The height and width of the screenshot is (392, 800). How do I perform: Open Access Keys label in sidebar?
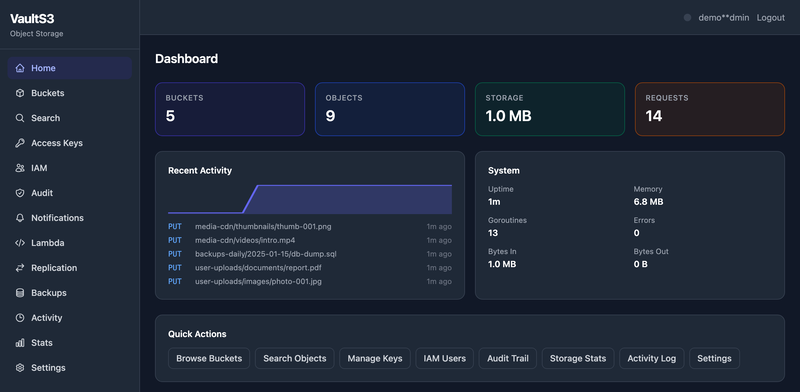57,143
